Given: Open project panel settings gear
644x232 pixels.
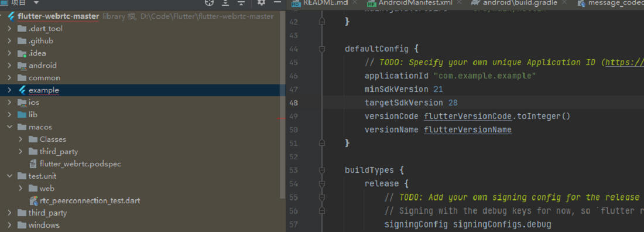Looking at the screenshot, I should coord(261,3).
